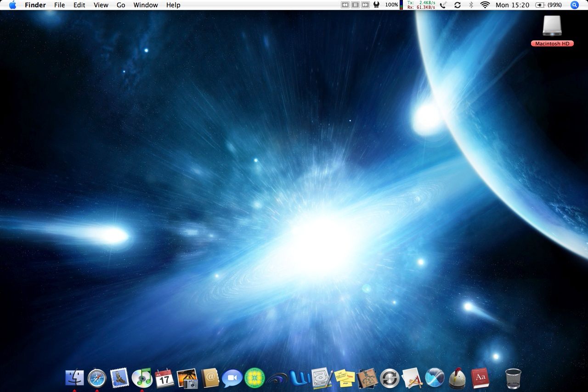
Task: Open the blue W application icon
Action: click(300, 379)
